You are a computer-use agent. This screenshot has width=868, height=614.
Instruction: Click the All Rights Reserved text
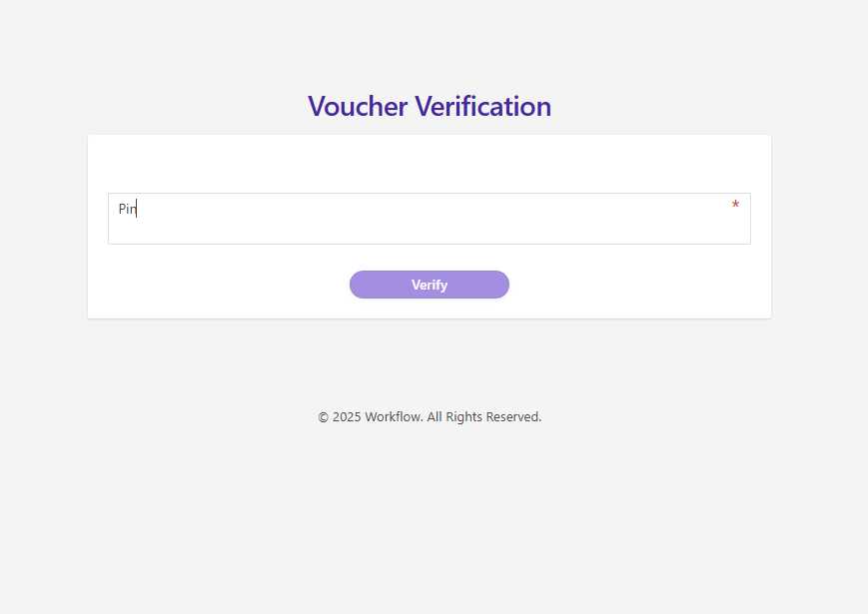point(484,417)
